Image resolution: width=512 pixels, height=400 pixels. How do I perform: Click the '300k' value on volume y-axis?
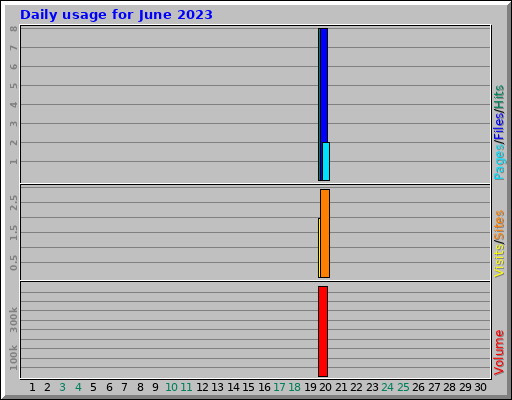(13, 320)
